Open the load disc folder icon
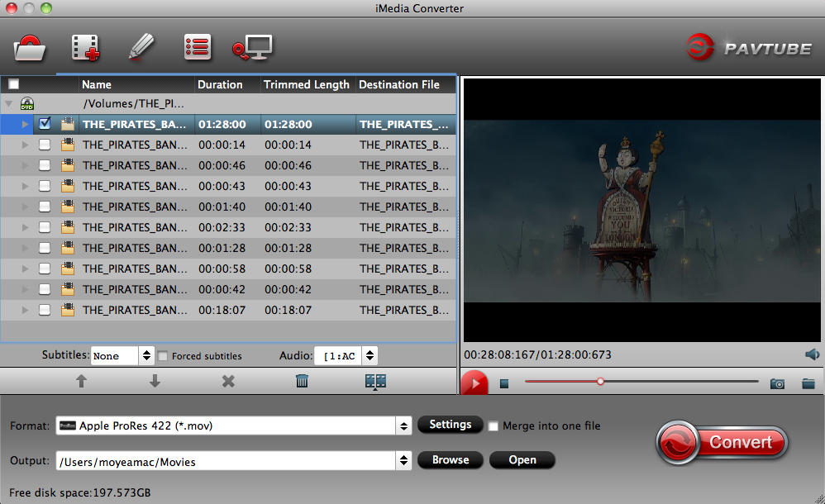 pyautogui.click(x=30, y=48)
